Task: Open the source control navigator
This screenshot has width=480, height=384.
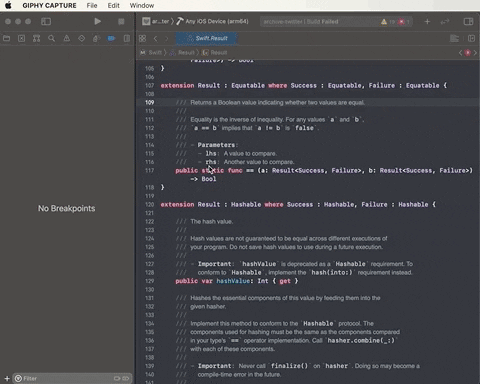Action: click(x=21, y=39)
